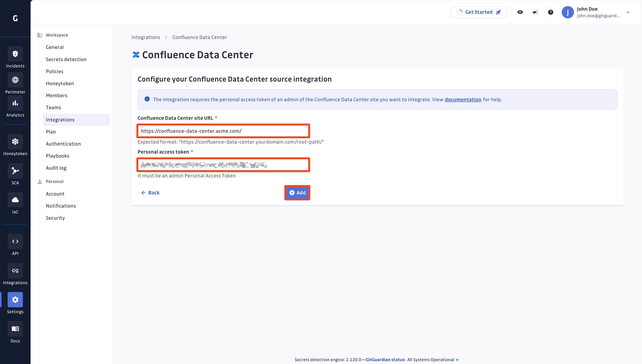The image size is (642, 364).
Task: Click the green operational status dot
Action: (x=457, y=360)
